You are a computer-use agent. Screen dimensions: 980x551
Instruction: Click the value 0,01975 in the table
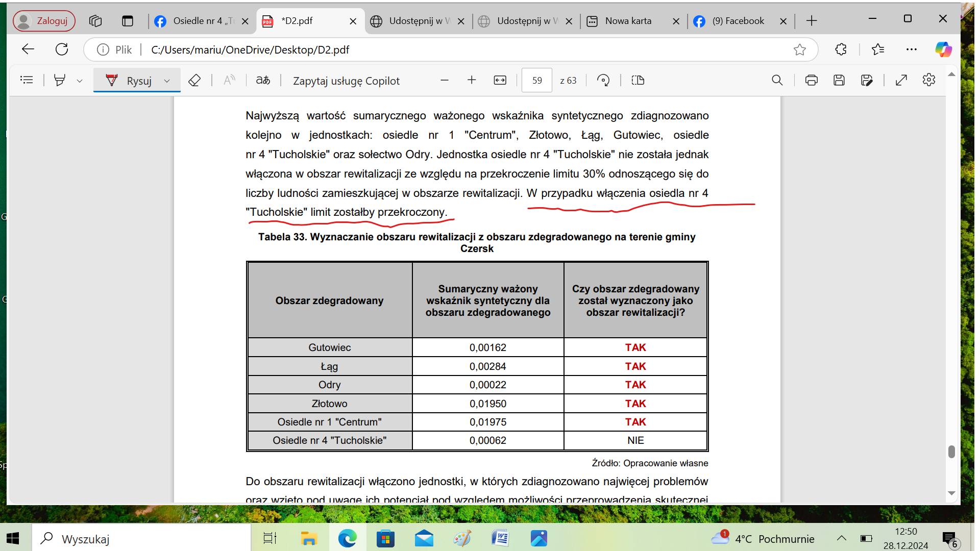(488, 422)
